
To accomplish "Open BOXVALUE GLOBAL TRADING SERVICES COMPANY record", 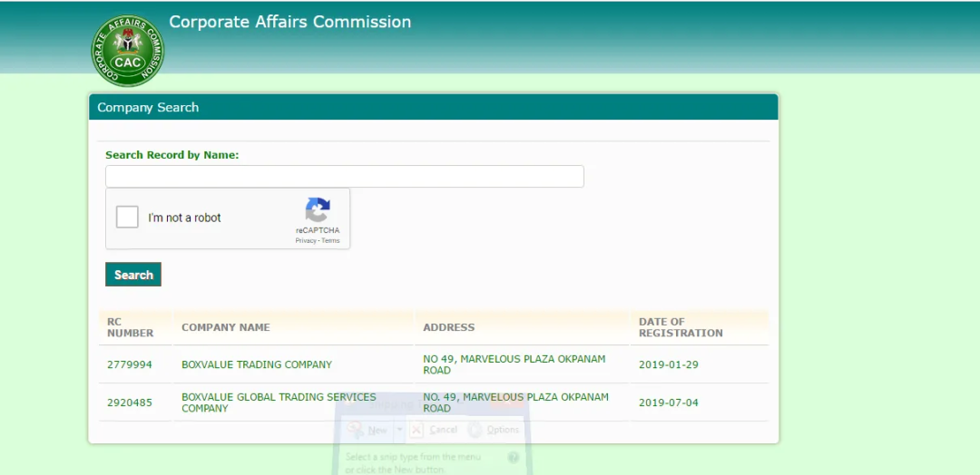I will click(279, 403).
